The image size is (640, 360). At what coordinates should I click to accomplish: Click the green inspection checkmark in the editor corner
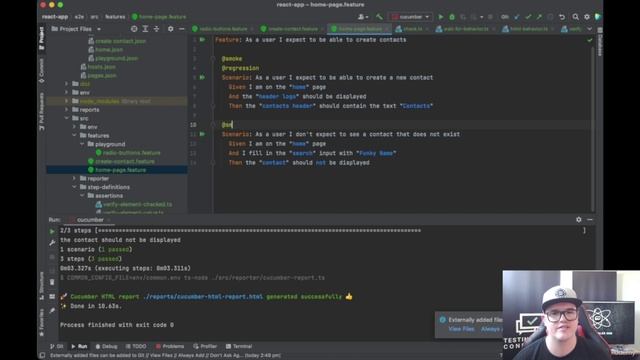[x=589, y=40]
